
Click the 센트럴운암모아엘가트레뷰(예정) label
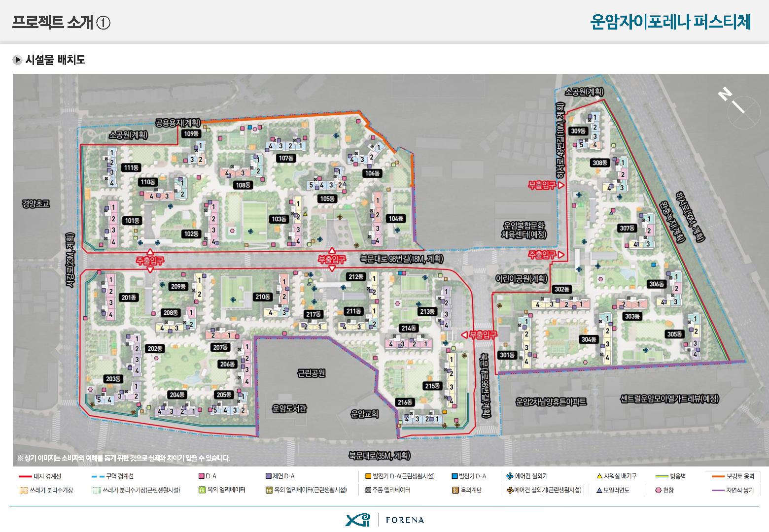pyautogui.click(x=670, y=399)
